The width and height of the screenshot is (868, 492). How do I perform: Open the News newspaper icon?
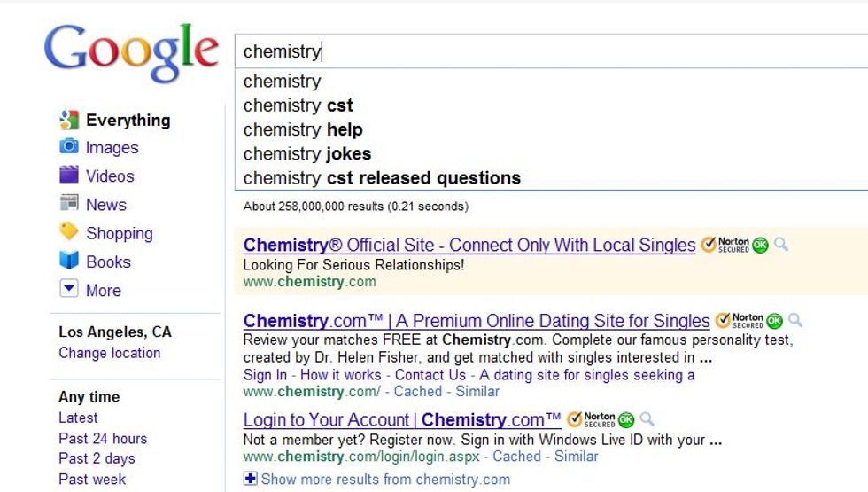(69, 203)
